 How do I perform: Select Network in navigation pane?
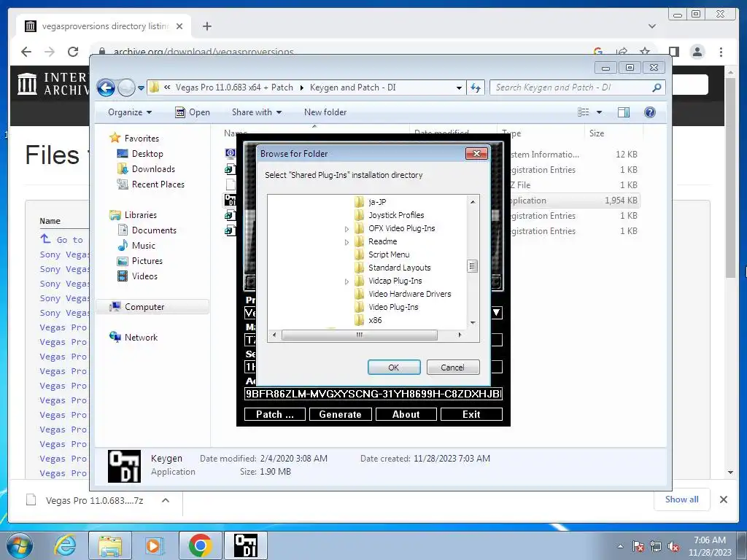[133, 337]
